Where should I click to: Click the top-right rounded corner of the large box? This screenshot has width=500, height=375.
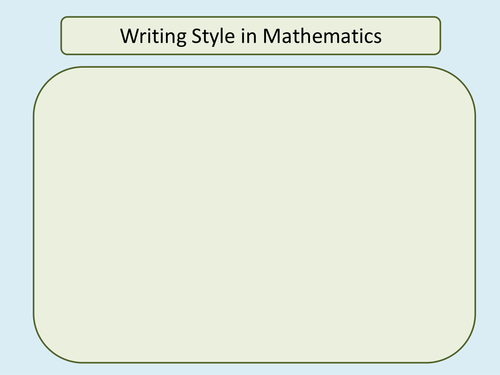point(461,81)
